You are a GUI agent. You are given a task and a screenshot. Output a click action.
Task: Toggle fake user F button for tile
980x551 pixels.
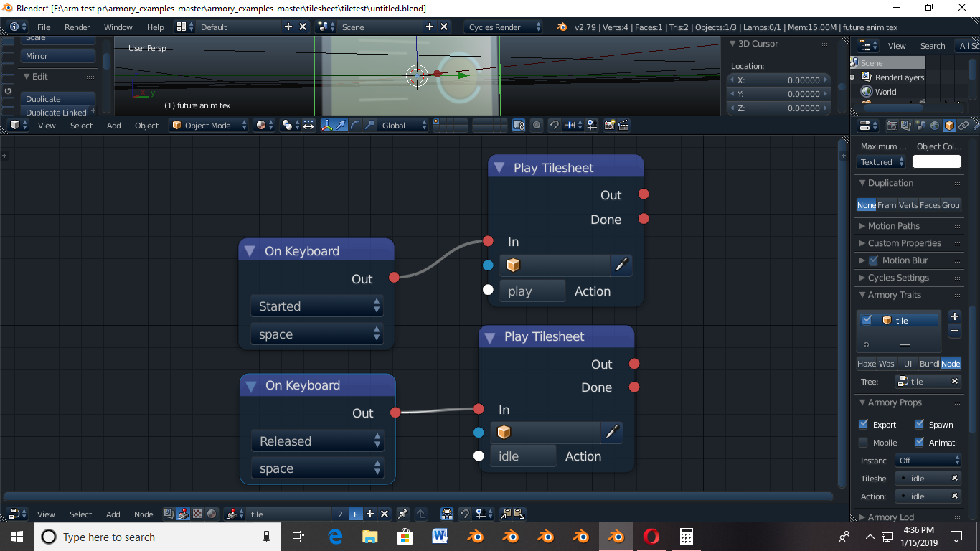[356, 514]
